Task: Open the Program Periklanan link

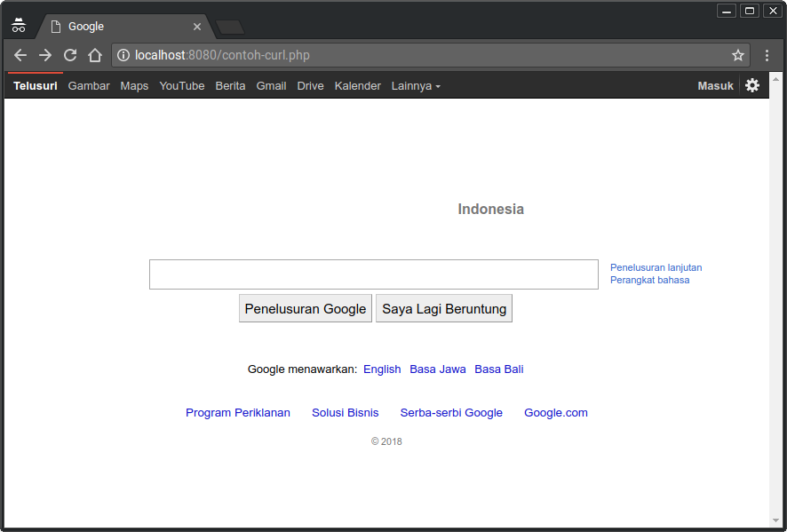Action: coord(238,412)
